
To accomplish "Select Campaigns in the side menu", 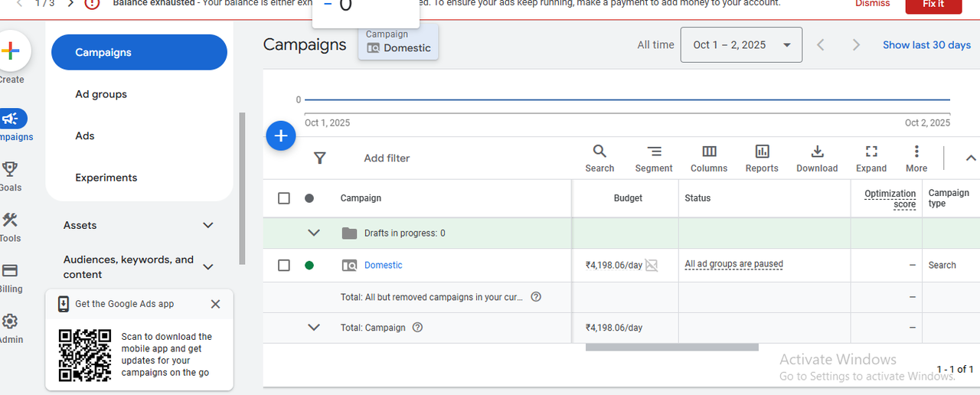I will click(139, 53).
